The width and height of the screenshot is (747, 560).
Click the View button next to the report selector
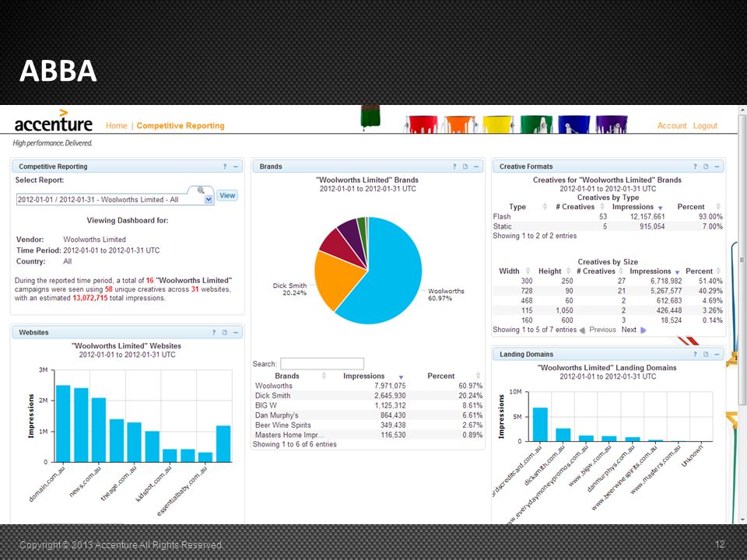[x=227, y=195]
